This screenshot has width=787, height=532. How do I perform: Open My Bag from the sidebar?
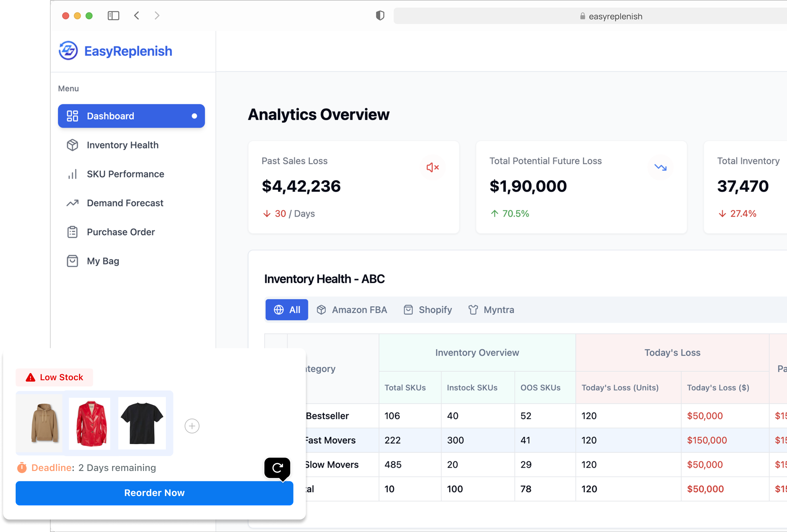point(103,261)
